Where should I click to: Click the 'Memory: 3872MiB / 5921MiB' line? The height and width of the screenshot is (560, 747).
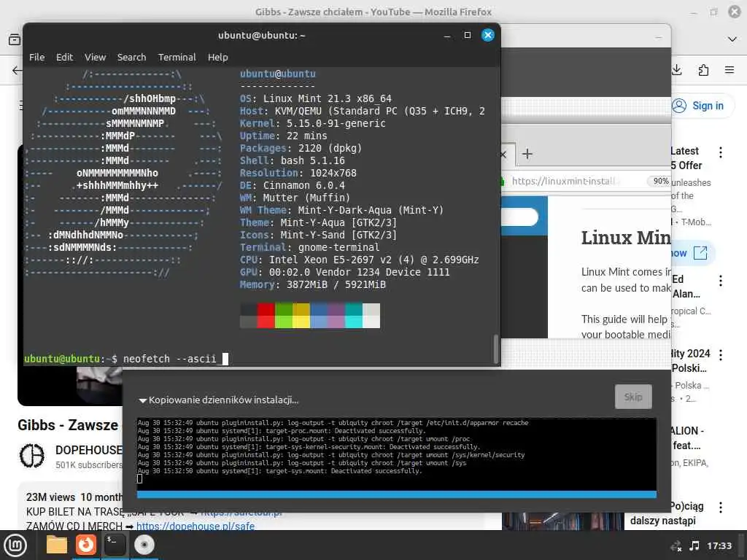pos(312,284)
